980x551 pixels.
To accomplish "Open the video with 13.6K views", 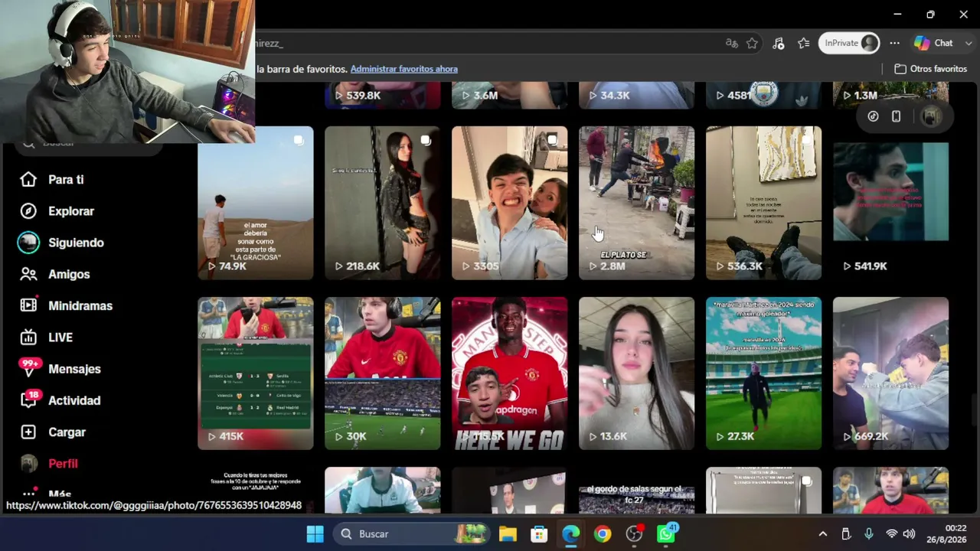I will [x=637, y=373].
